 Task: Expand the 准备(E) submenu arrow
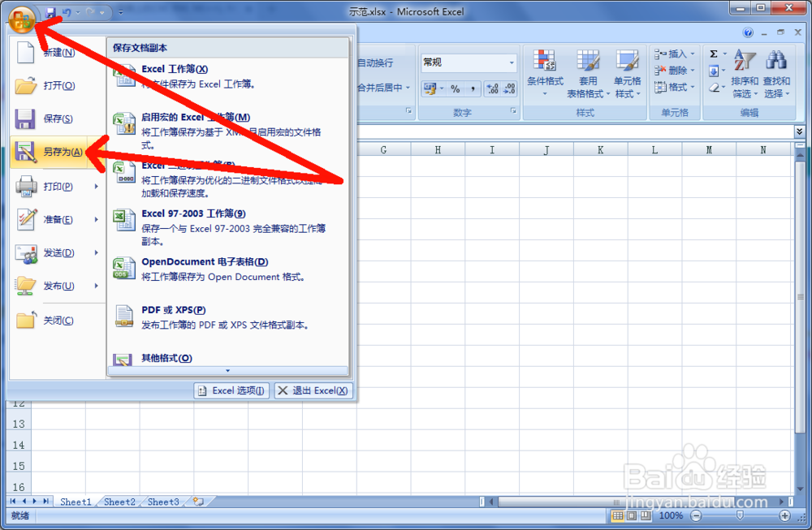point(97,219)
